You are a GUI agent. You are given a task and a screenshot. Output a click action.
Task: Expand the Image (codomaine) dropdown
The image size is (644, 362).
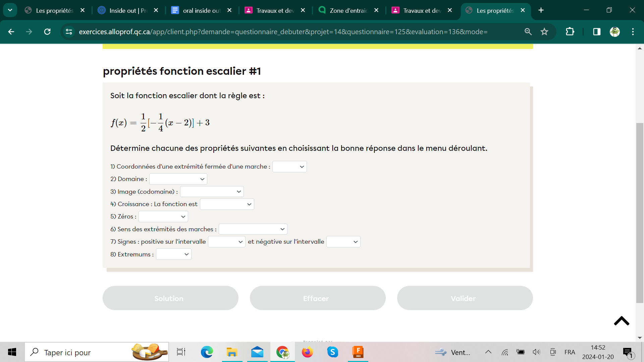tap(212, 192)
